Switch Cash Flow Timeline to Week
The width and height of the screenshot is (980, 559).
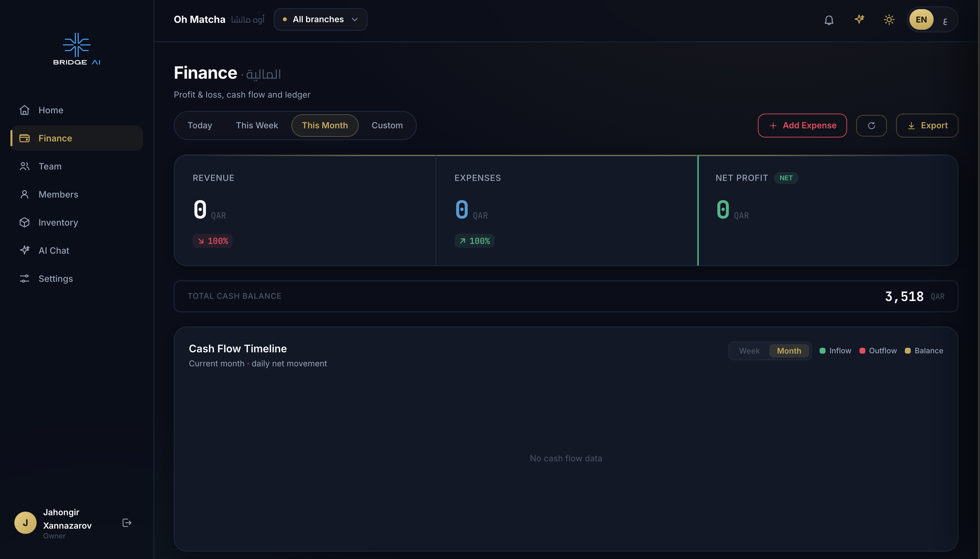point(749,351)
